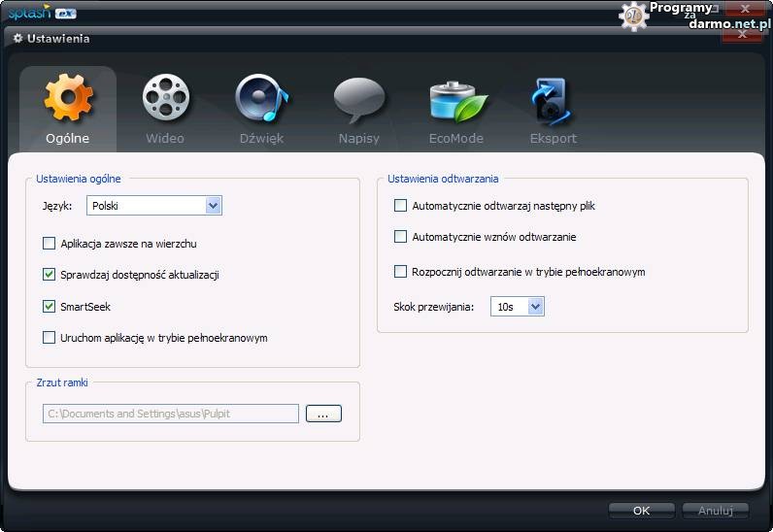Select the Napisy speech bubble icon

359,99
